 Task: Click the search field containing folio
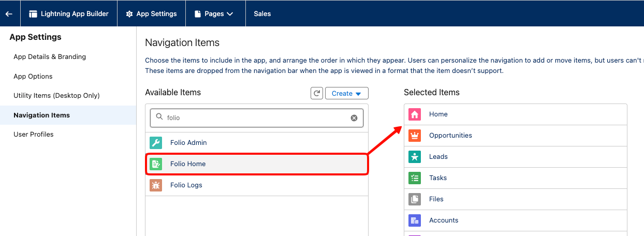pos(257,118)
